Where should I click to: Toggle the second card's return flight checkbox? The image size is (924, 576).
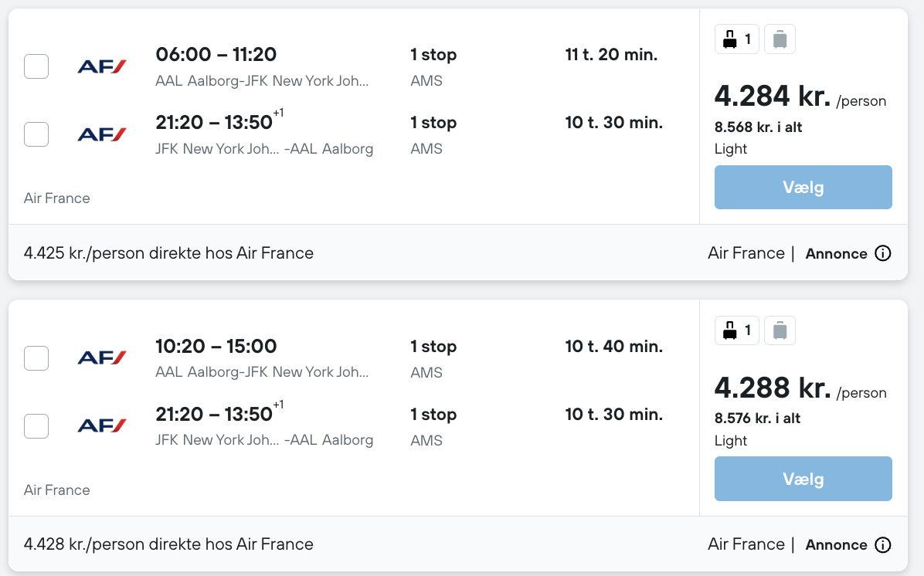point(36,425)
